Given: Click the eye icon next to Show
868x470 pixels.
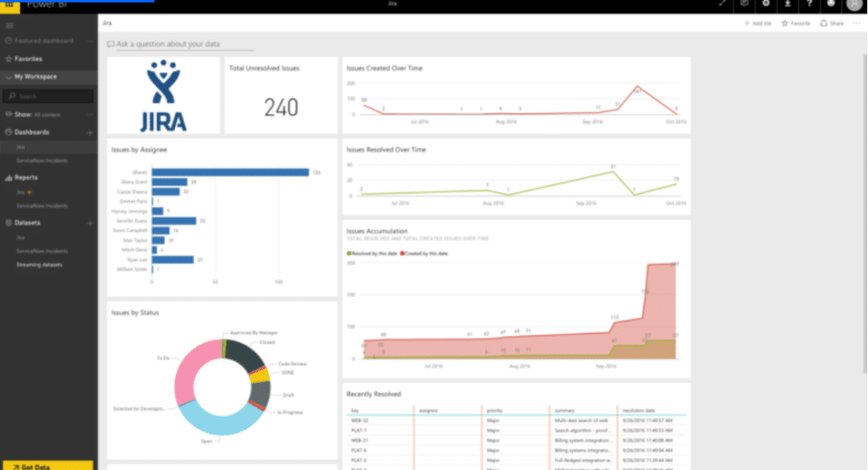Looking at the screenshot, I should pyautogui.click(x=8, y=114).
